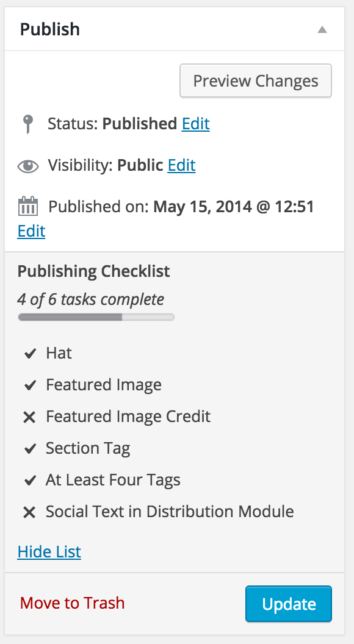Click the X icon beside Featured Image Credit
Screen dimensions: 354x644
pyautogui.click(x=29, y=417)
